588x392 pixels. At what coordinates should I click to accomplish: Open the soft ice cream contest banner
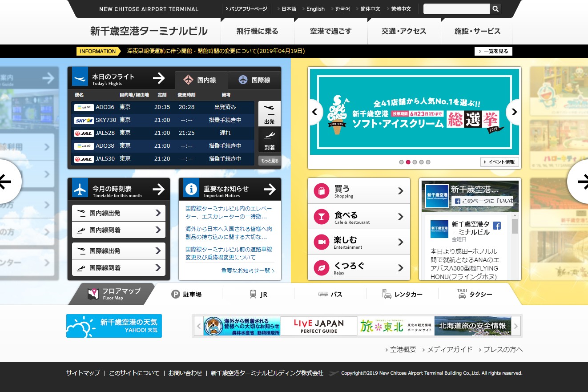414,112
